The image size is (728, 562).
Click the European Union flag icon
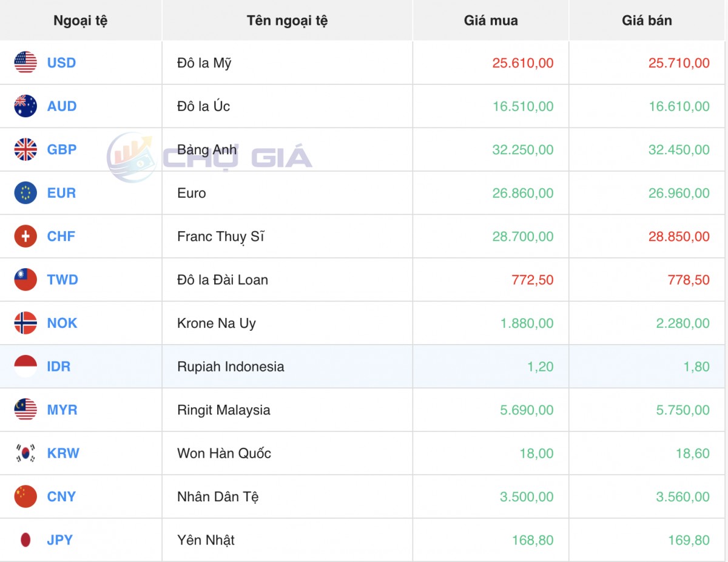25,193
